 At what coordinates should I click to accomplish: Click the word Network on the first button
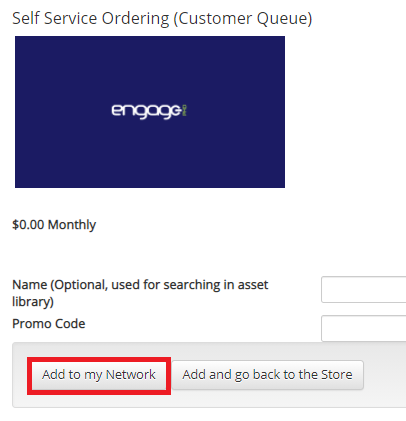click(131, 375)
